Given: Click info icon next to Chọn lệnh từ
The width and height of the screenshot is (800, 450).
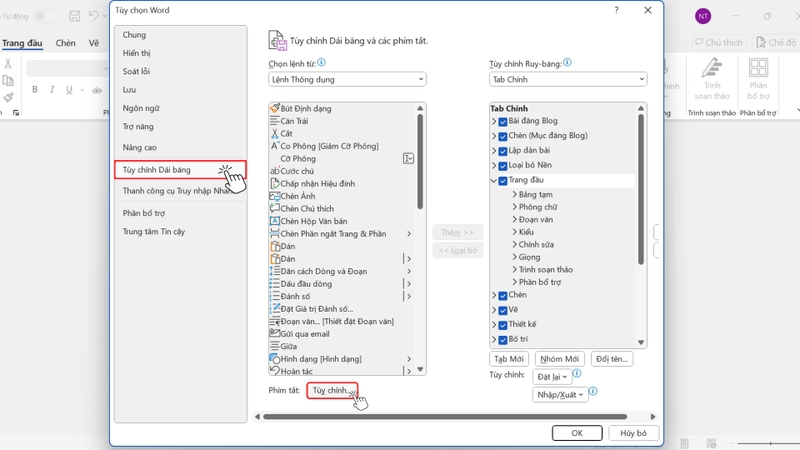Looking at the screenshot, I should [x=321, y=63].
